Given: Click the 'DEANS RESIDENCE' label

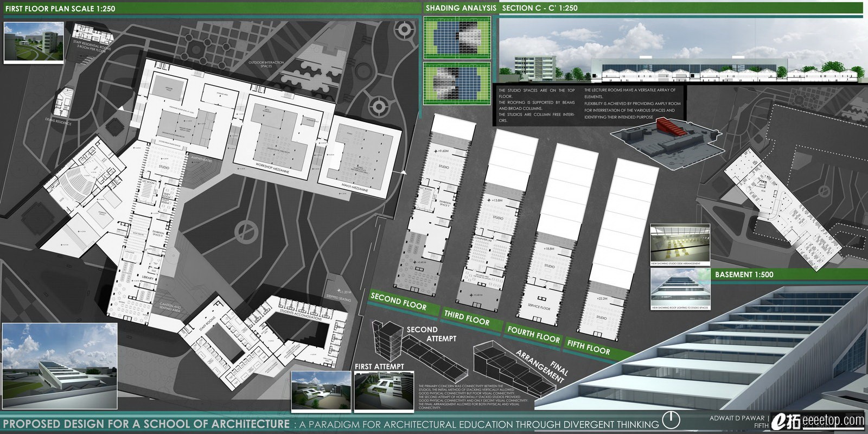Looking at the screenshot, I should click(58, 122).
